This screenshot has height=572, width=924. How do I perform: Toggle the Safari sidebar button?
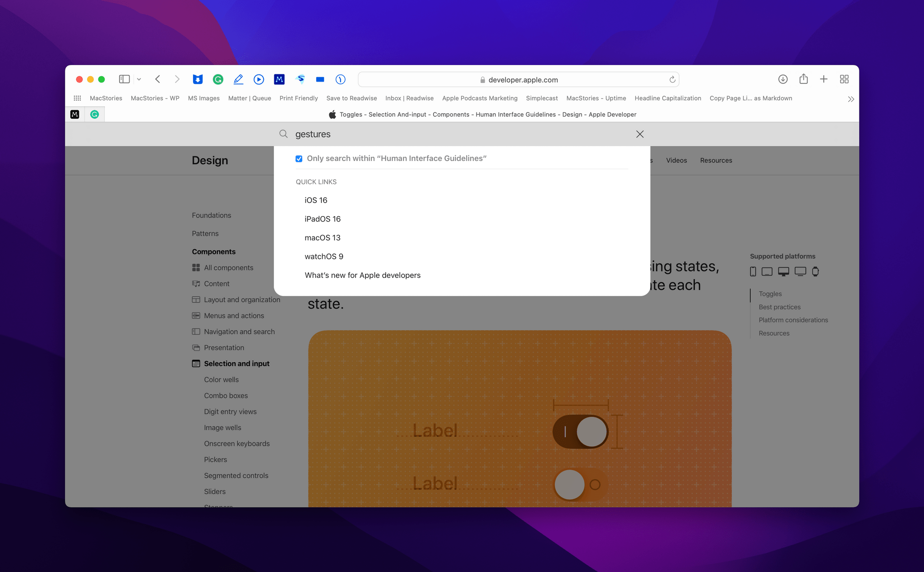[x=124, y=79]
